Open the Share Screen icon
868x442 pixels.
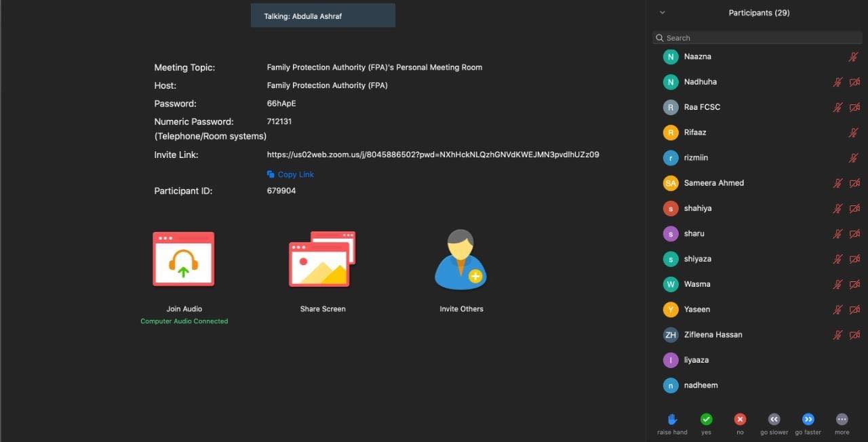[x=322, y=260]
